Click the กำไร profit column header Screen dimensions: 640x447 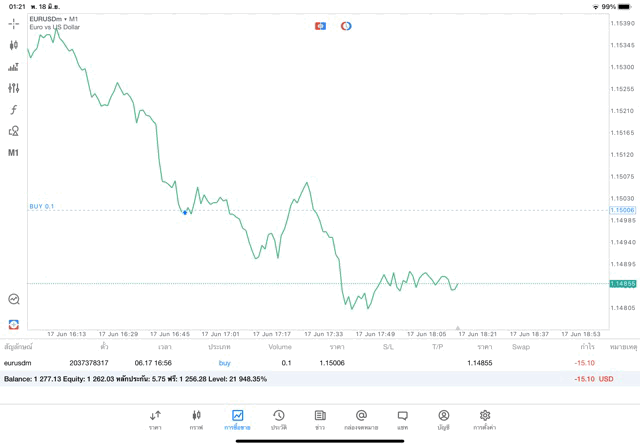click(x=587, y=347)
